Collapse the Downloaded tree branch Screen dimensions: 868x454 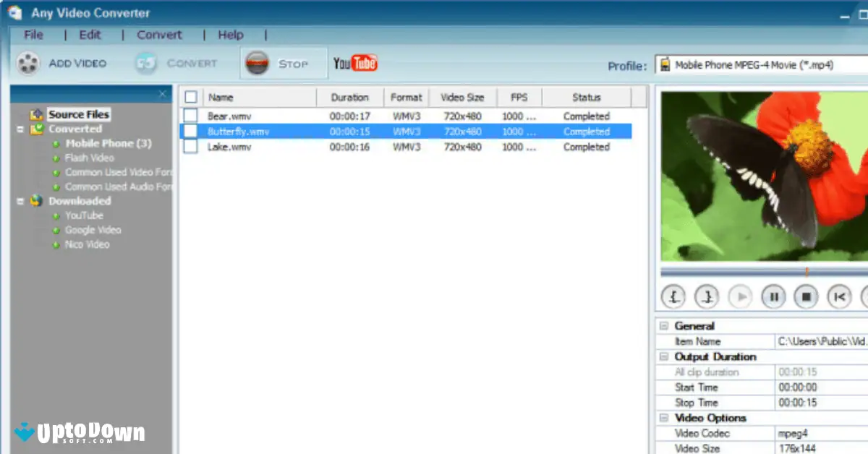[20, 201]
